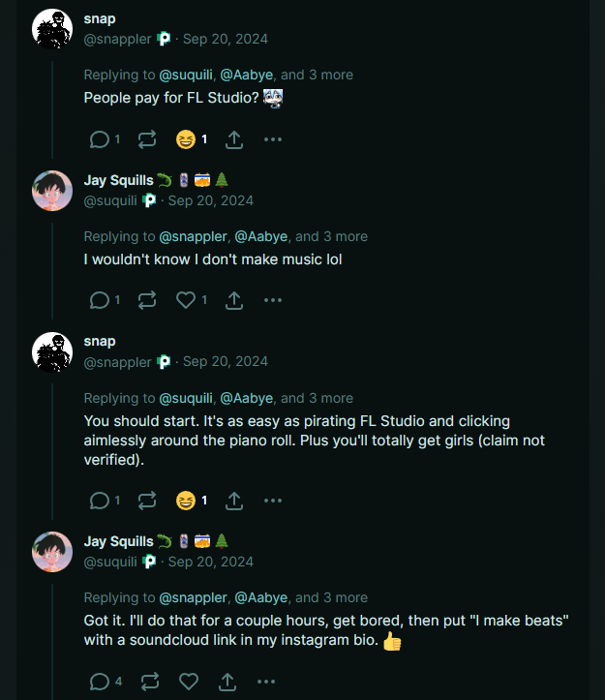Click reply icon on "I wouldn't know" post

(99, 300)
